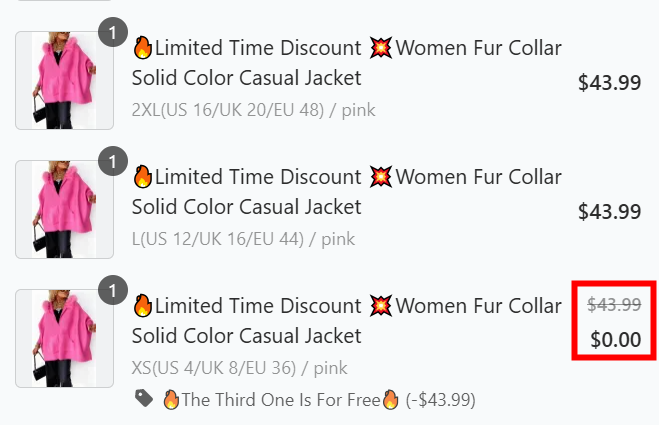Click fire emoji after 'Is For Free'

(390, 400)
